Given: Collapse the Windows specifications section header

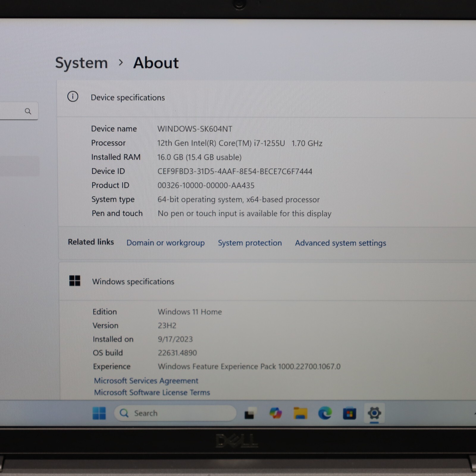Looking at the screenshot, I should point(267,281).
